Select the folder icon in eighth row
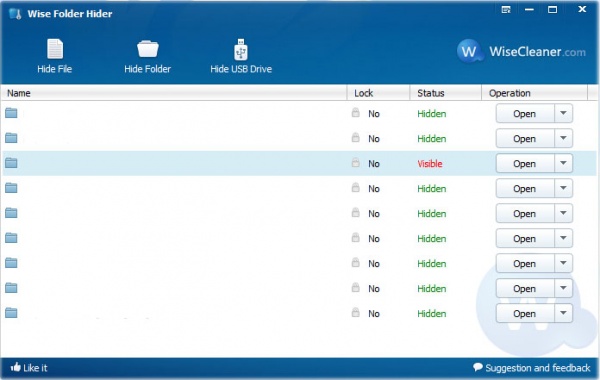This screenshot has height=380, width=600. point(11,288)
